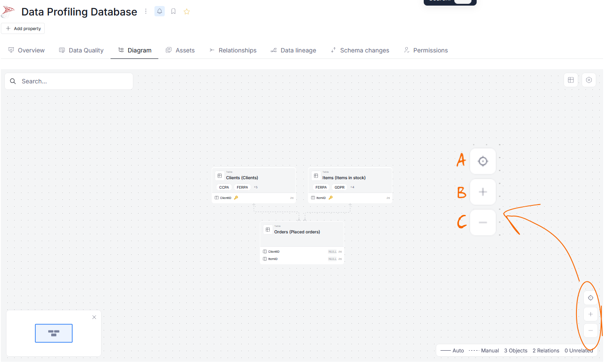This screenshot has width=607, height=364.
Task: Click the 3 Objects count
Action: 516,351
